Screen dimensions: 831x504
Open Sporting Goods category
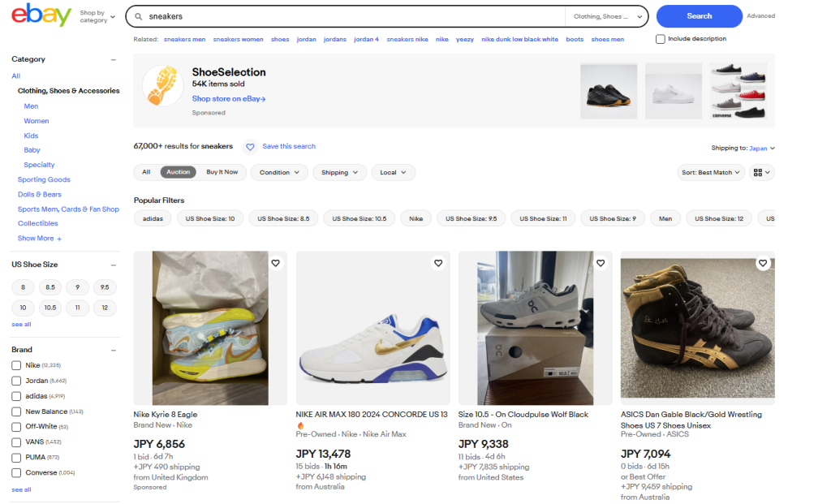tap(44, 179)
